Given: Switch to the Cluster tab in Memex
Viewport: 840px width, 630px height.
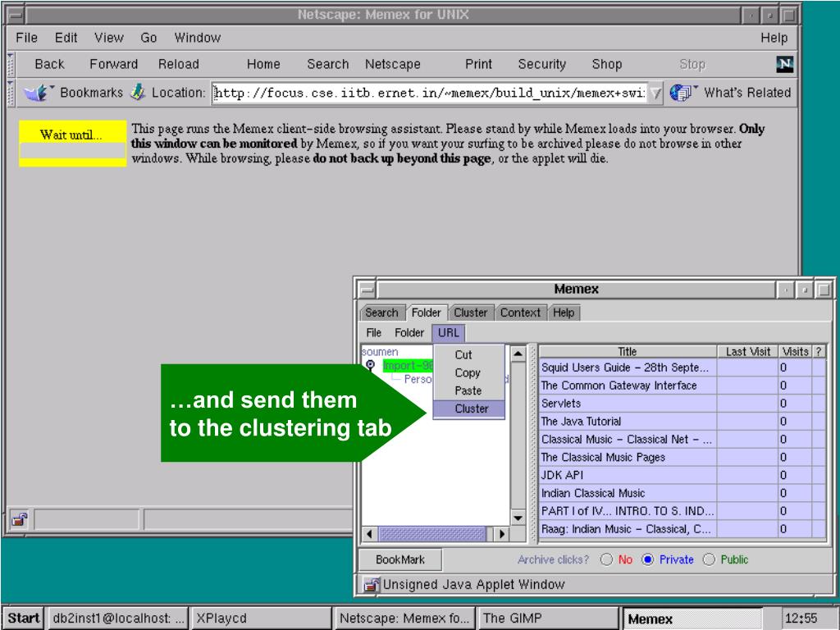Looking at the screenshot, I should tap(470, 313).
